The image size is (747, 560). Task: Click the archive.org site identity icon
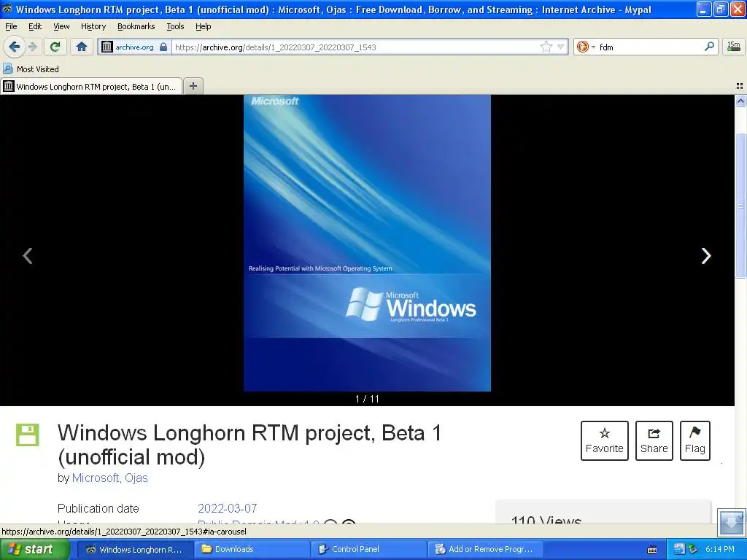tap(107, 47)
